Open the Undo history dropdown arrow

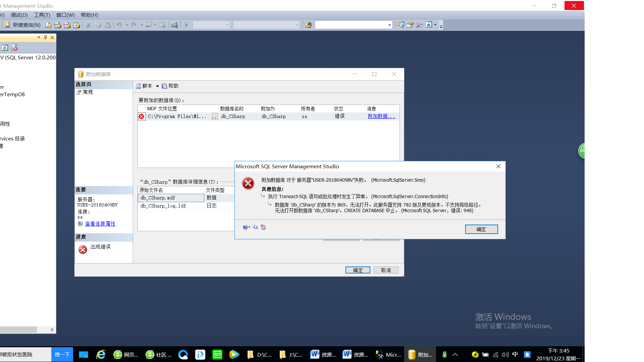(127, 25)
